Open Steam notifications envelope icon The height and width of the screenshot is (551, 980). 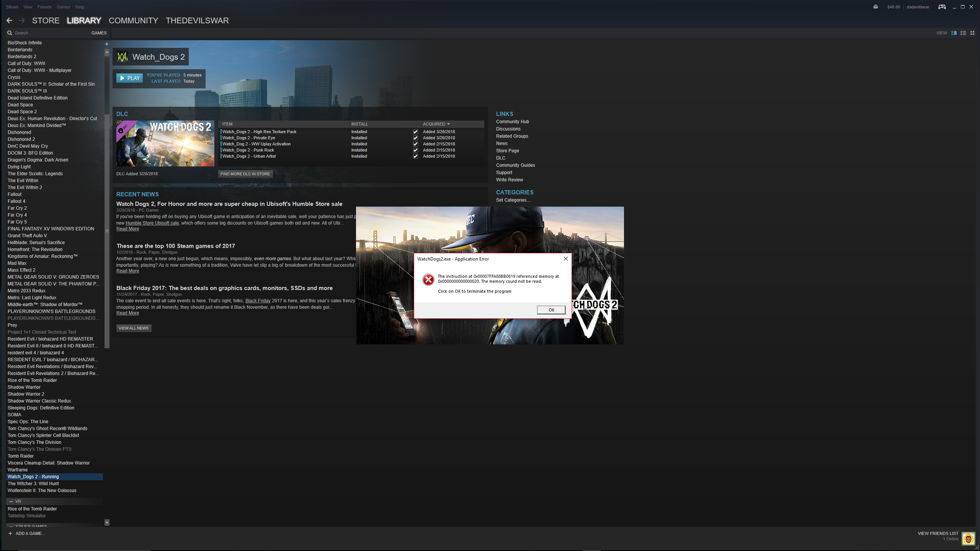point(875,7)
